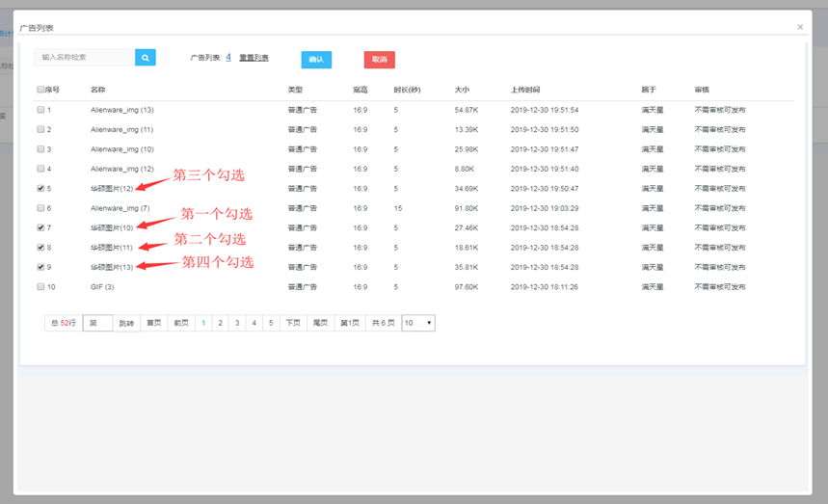
Task: Click the 跳转 jump button
Action: tap(126, 324)
